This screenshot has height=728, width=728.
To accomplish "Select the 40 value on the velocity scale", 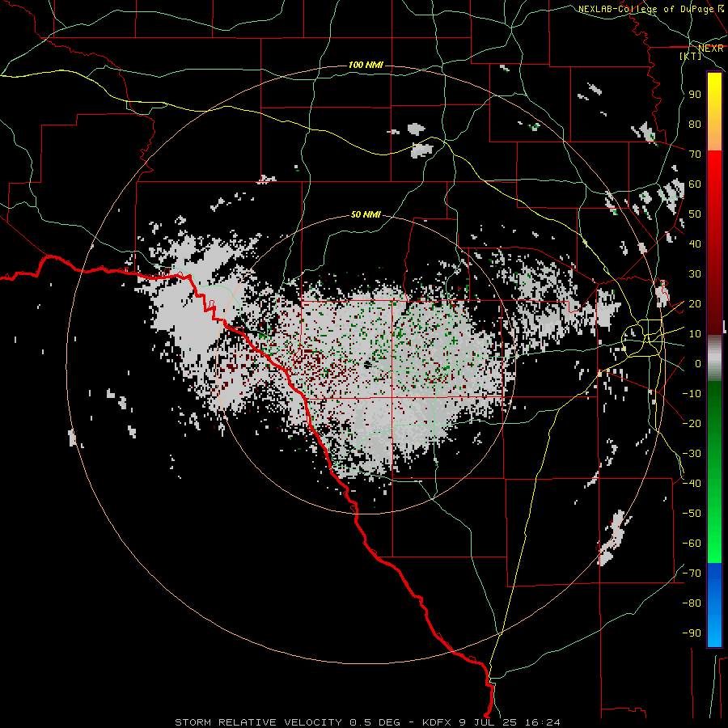I will (x=695, y=244).
